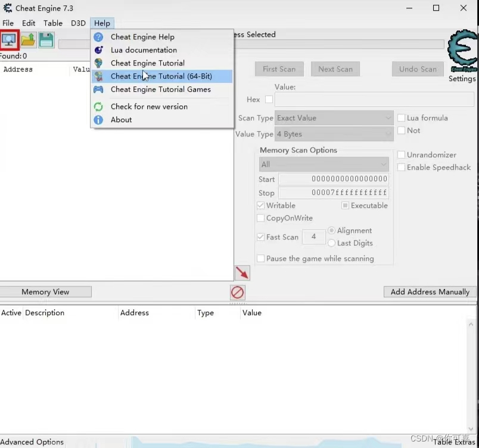
Task: Click the Start address field
Action: (x=334, y=179)
